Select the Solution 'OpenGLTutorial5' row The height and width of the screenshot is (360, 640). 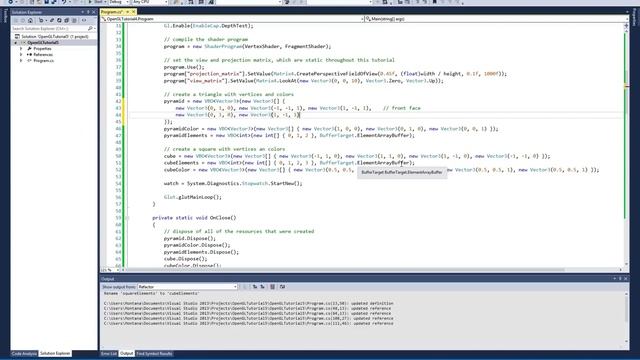pos(54,36)
